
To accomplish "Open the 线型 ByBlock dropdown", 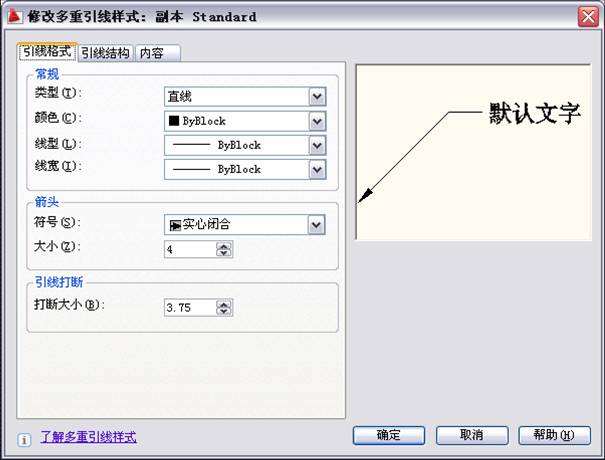I will click(245, 145).
